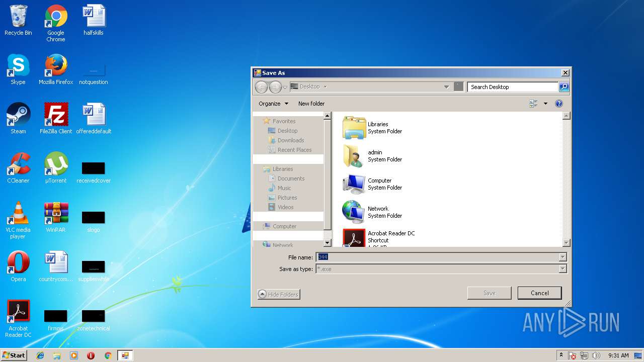Launch µTorrent desktop shortcut
Screen dimensions: 644x362
click(x=56, y=168)
